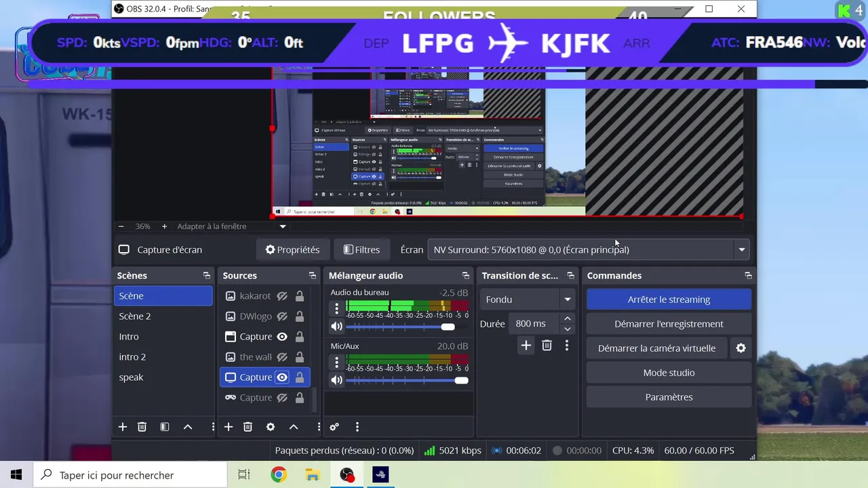
Task: Open virtual camera settings gear
Action: point(741,348)
